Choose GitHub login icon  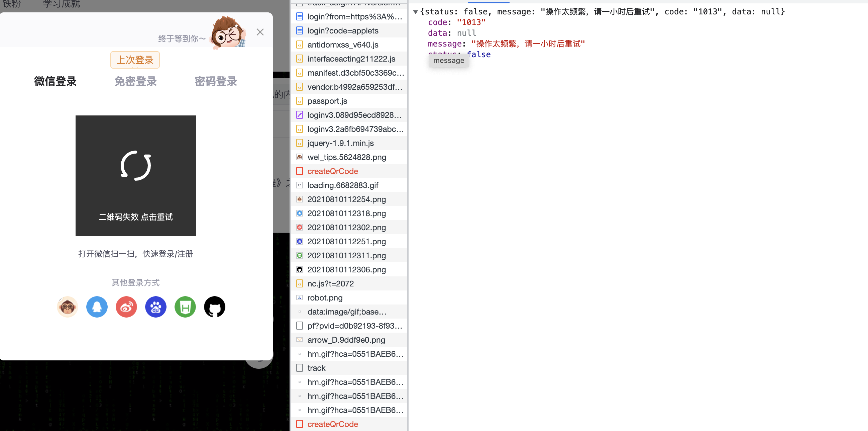(215, 307)
